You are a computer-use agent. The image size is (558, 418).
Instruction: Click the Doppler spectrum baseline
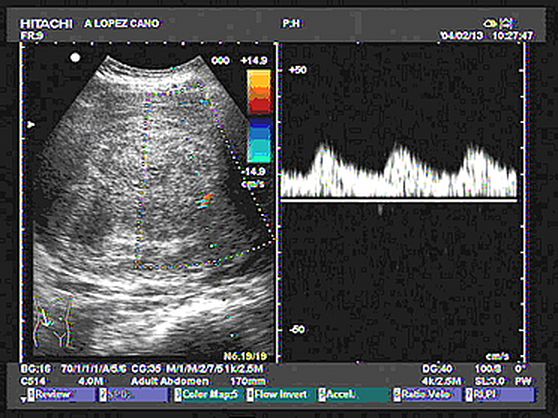pos(399,201)
